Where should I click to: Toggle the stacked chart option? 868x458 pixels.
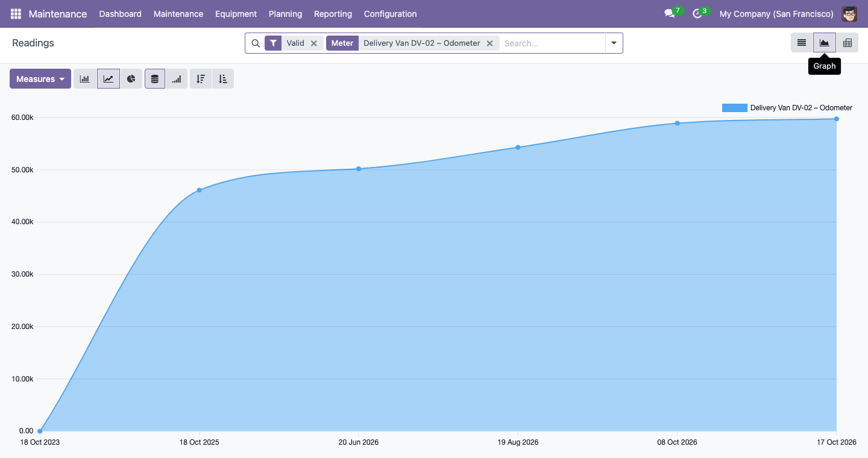pyautogui.click(x=155, y=79)
